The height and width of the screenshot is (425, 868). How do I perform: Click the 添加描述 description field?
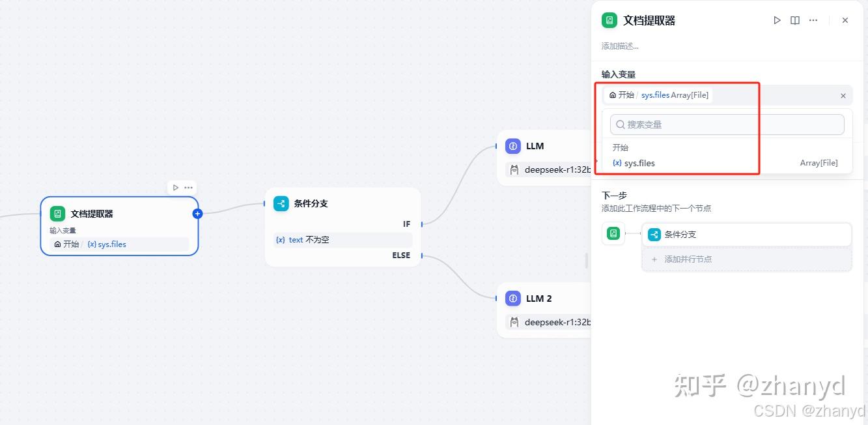tap(620, 46)
